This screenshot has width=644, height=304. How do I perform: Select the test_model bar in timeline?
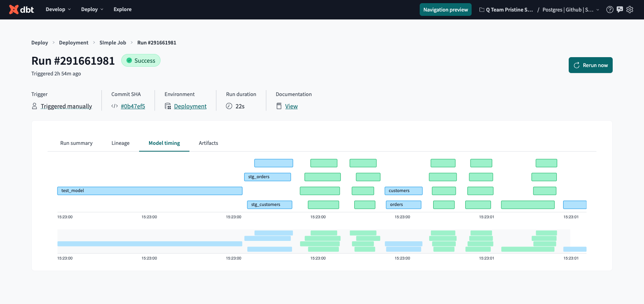tap(150, 191)
